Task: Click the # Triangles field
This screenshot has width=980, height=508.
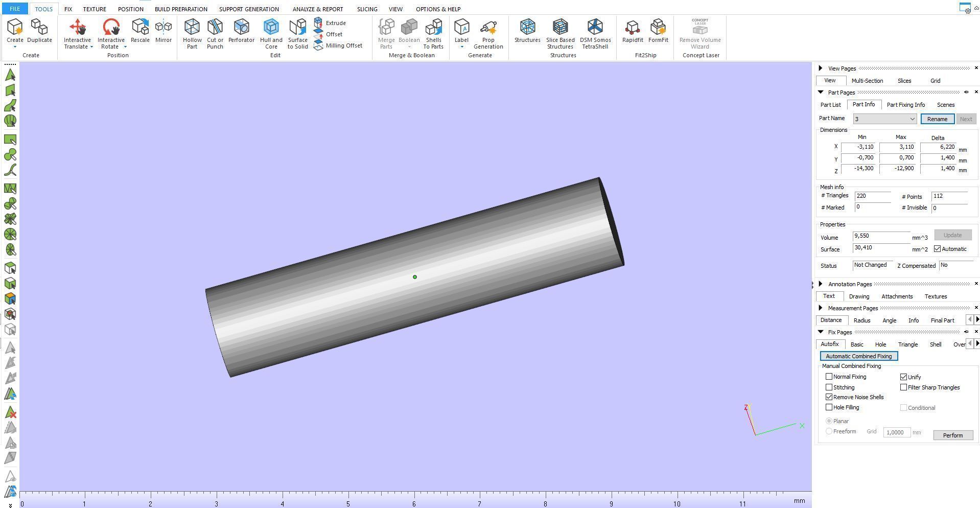Action: point(872,196)
